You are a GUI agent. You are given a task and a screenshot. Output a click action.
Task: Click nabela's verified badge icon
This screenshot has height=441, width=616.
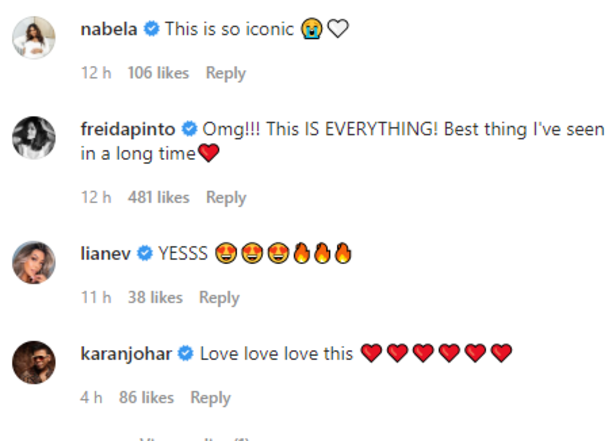[x=151, y=30]
